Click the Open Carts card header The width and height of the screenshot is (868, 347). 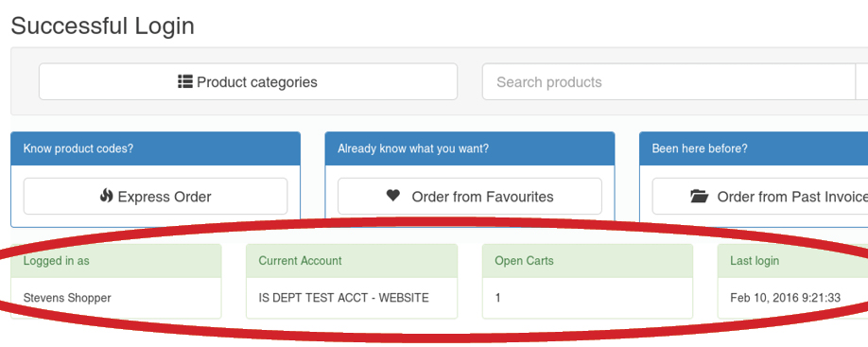point(587,261)
